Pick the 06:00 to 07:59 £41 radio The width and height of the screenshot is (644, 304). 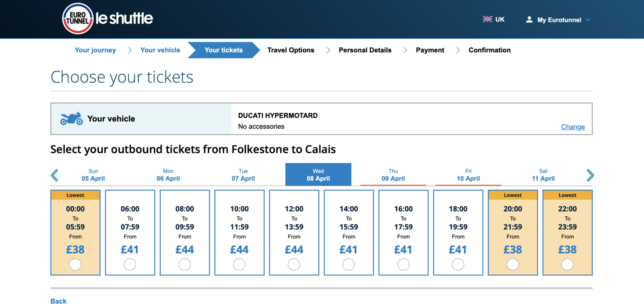(x=130, y=265)
